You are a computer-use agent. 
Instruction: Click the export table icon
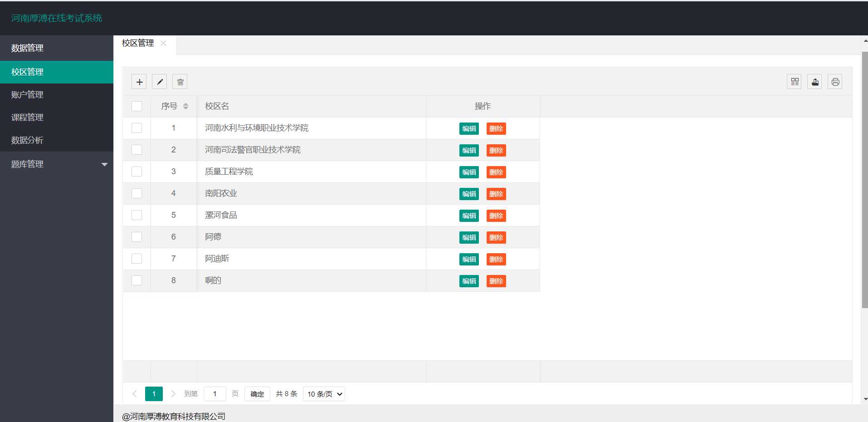click(x=815, y=82)
